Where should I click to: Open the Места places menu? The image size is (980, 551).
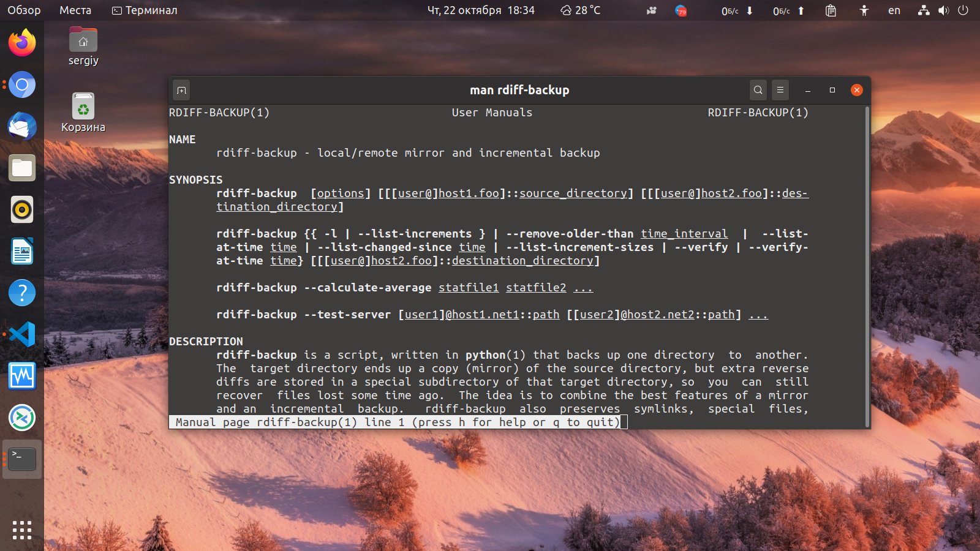point(75,10)
